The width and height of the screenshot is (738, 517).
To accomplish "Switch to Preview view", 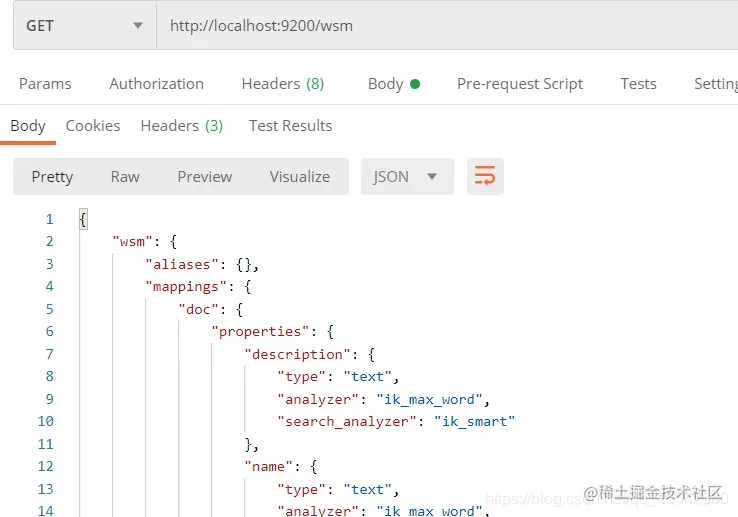I will [x=205, y=177].
